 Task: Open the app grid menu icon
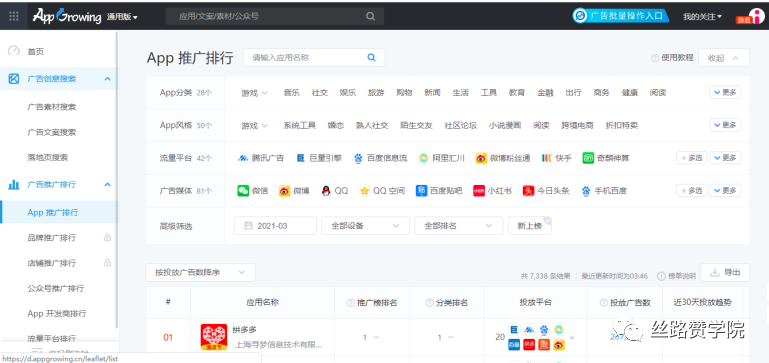[14, 16]
